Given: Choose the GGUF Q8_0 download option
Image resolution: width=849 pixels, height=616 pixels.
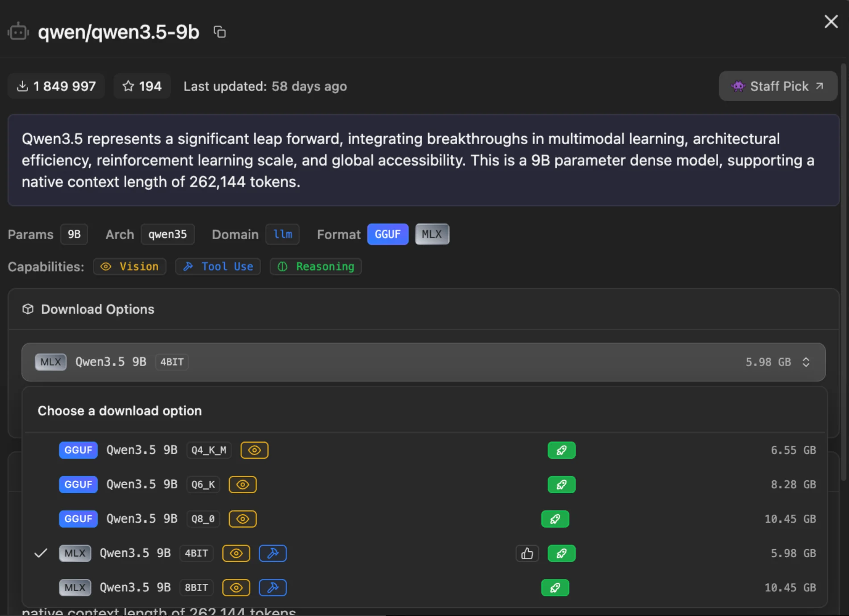Looking at the screenshot, I should click(426, 519).
